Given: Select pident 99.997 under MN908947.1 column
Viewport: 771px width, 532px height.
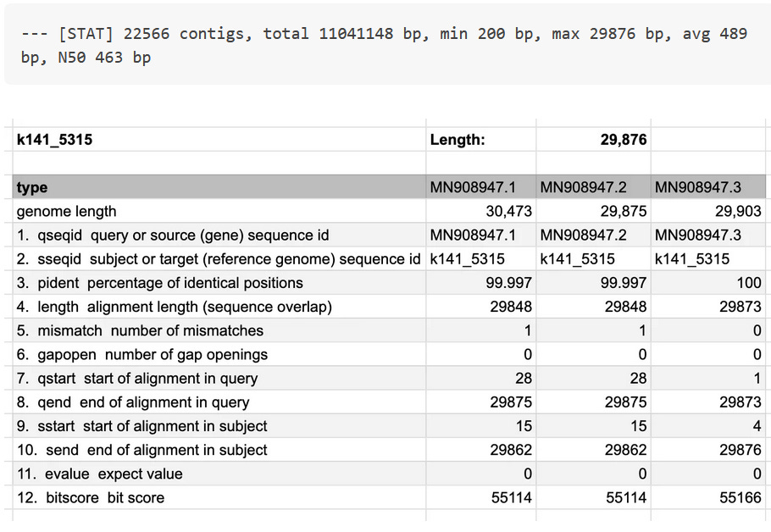Looking at the screenshot, I should tap(481, 283).
